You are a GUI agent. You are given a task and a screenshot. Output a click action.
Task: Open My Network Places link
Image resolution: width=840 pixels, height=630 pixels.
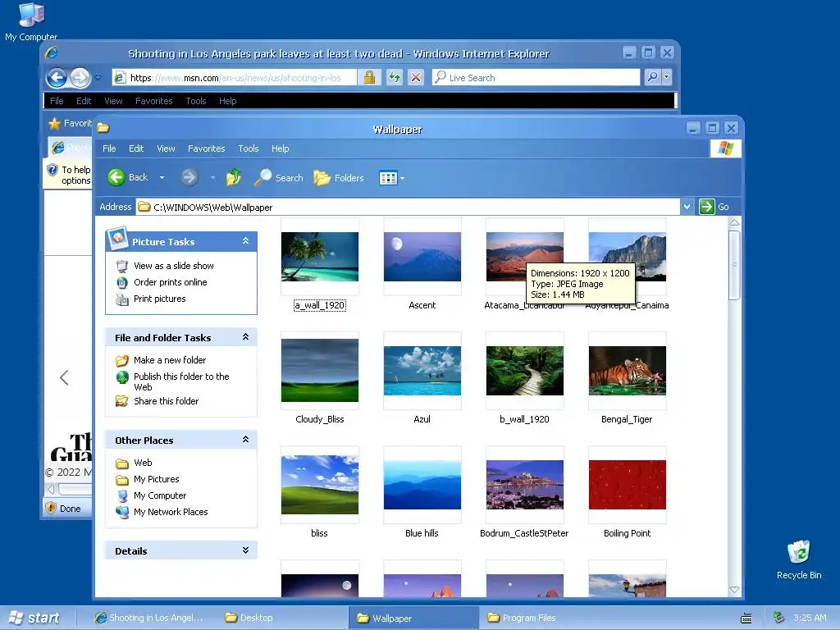pyautogui.click(x=171, y=512)
